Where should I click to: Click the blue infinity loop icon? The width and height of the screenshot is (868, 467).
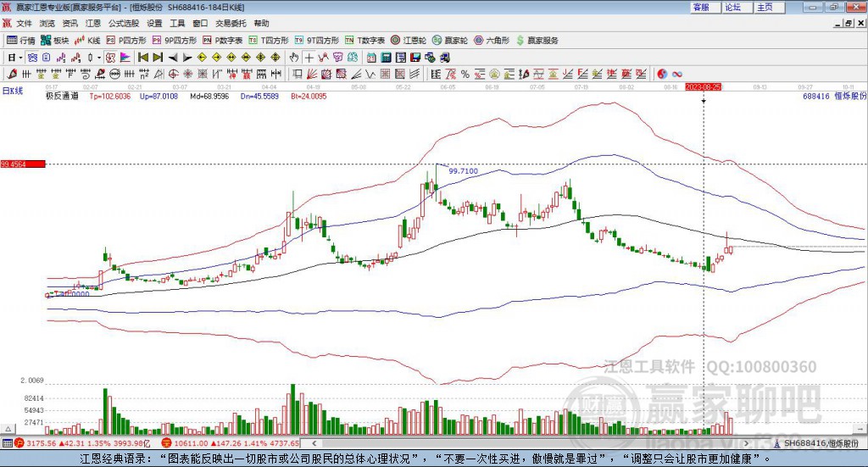click(x=677, y=74)
